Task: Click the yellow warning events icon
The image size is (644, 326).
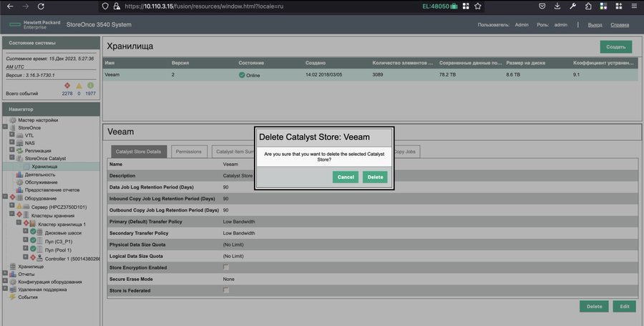Action: point(79,85)
